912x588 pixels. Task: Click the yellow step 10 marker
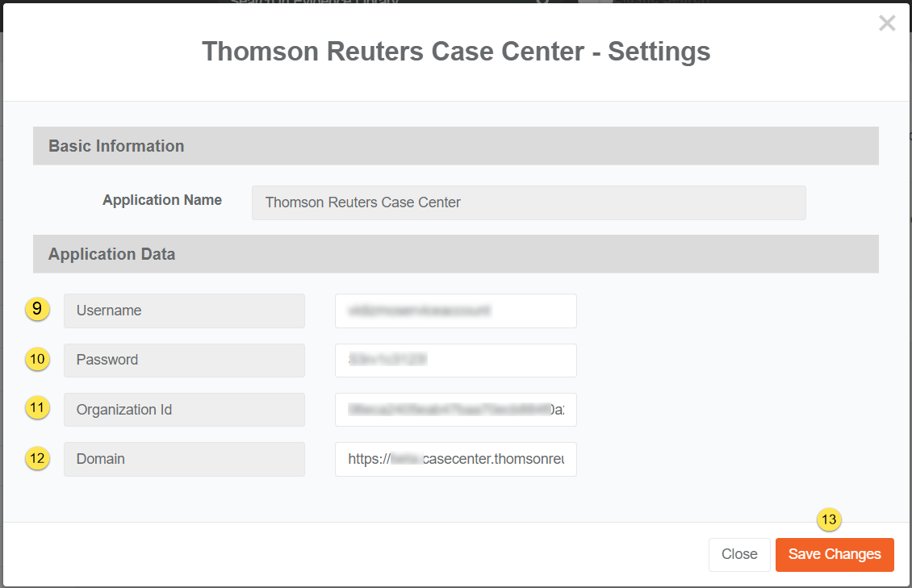[37, 359]
